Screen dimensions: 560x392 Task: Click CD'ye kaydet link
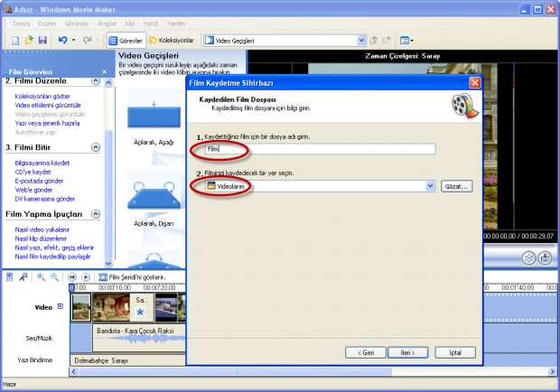(x=33, y=172)
